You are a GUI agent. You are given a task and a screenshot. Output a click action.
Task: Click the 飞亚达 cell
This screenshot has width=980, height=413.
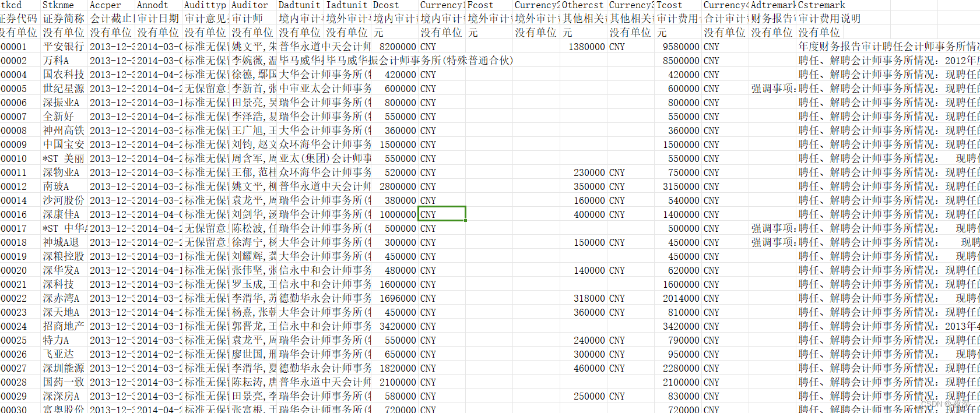pyautogui.click(x=64, y=354)
